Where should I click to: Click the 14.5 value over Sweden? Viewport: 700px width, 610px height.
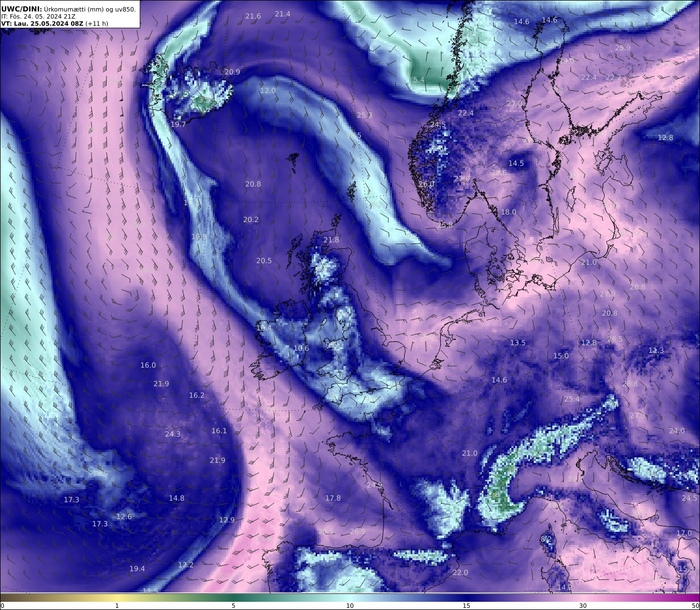click(x=516, y=164)
